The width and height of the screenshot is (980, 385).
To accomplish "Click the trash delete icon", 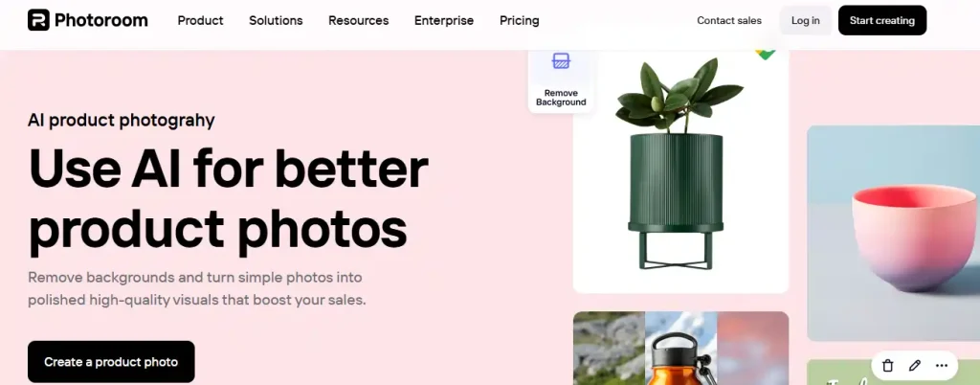I will pyautogui.click(x=887, y=366).
